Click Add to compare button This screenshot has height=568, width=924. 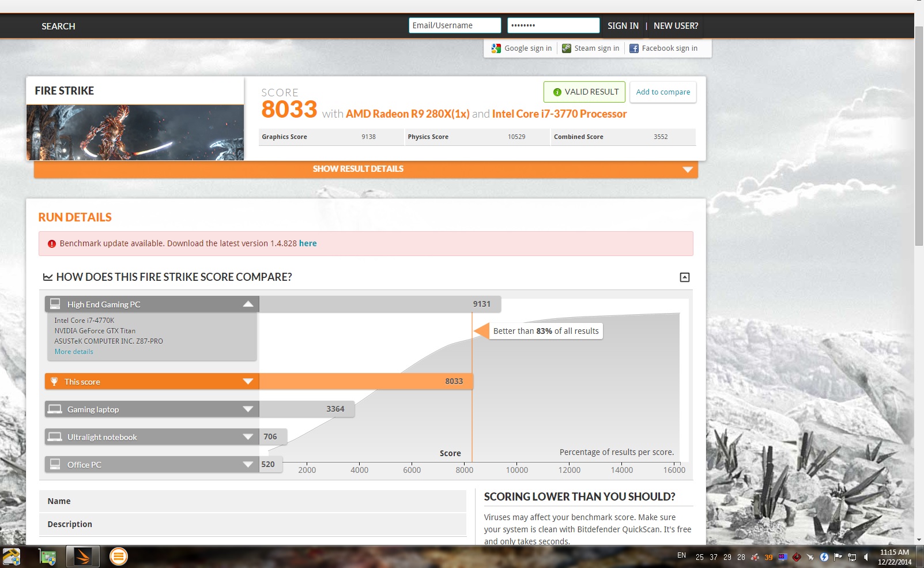coord(663,92)
